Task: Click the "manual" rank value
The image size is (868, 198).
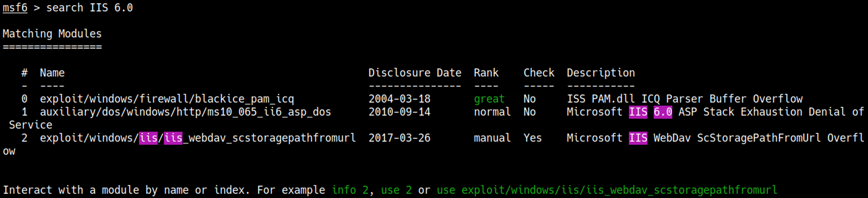Action: pyautogui.click(x=492, y=138)
